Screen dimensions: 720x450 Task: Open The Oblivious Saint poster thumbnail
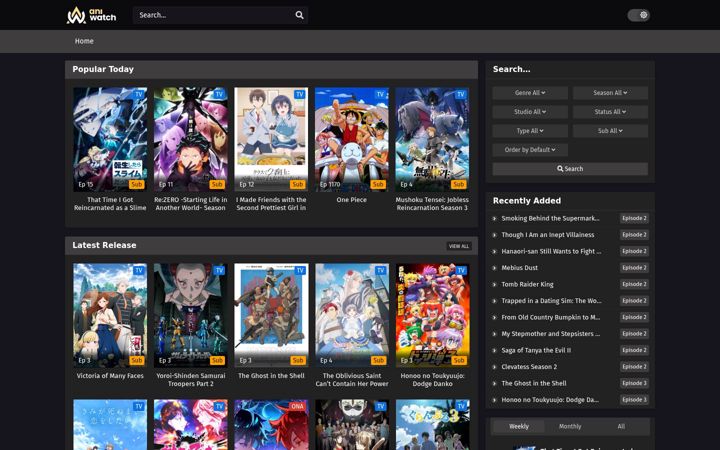tap(352, 315)
